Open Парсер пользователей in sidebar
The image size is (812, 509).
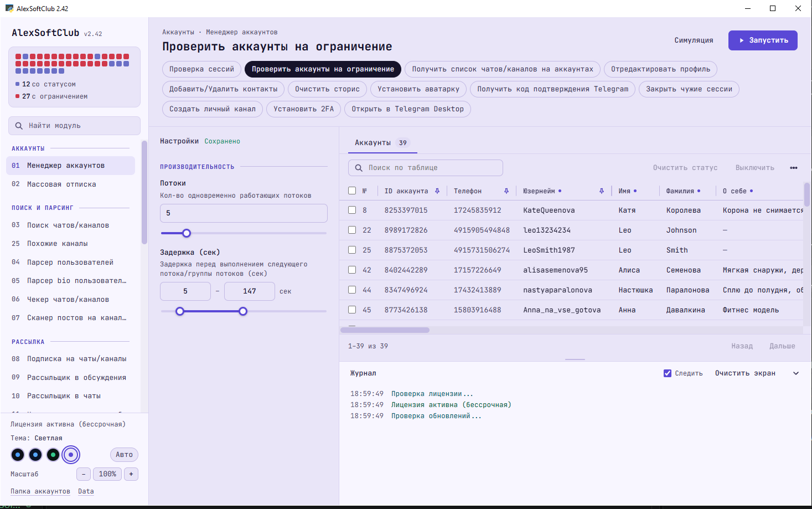pos(70,263)
